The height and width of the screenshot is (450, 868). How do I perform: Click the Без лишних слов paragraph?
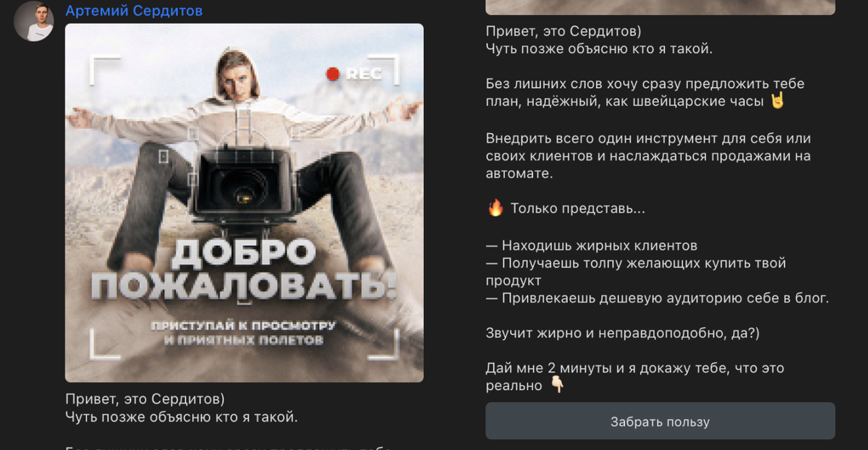pos(644,92)
